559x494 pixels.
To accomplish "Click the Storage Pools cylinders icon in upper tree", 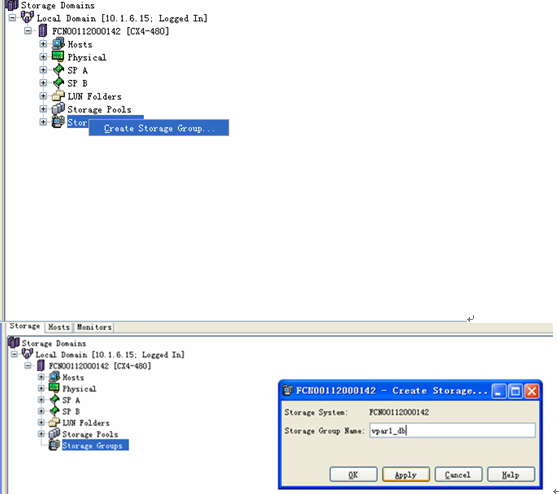I will pos(58,109).
